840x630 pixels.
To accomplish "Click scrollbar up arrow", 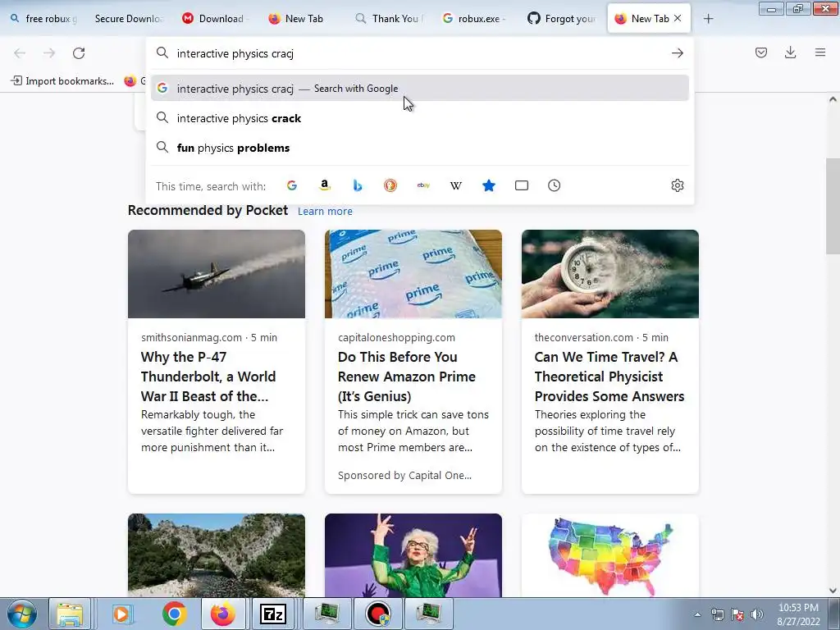I will (833, 99).
